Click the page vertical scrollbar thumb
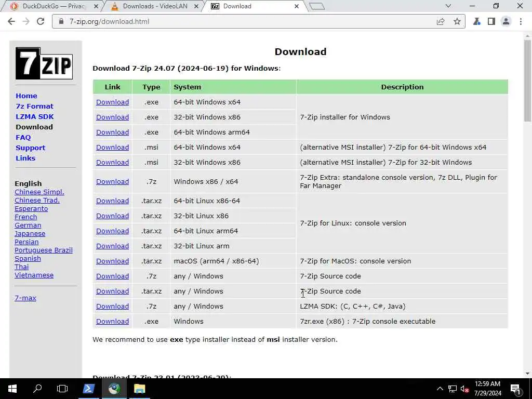The height and width of the screenshot is (399, 532). point(528,81)
